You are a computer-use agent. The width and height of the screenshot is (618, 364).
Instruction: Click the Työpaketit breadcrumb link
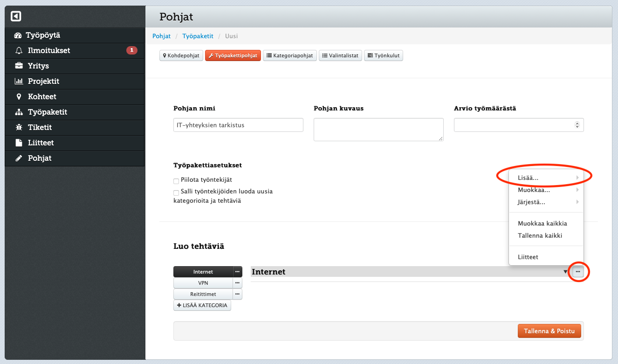click(x=198, y=36)
